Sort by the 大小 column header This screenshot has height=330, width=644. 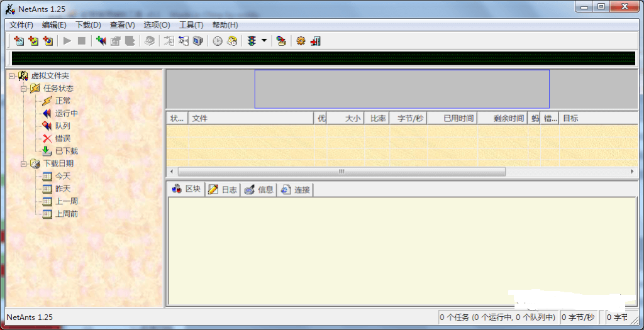coord(346,119)
